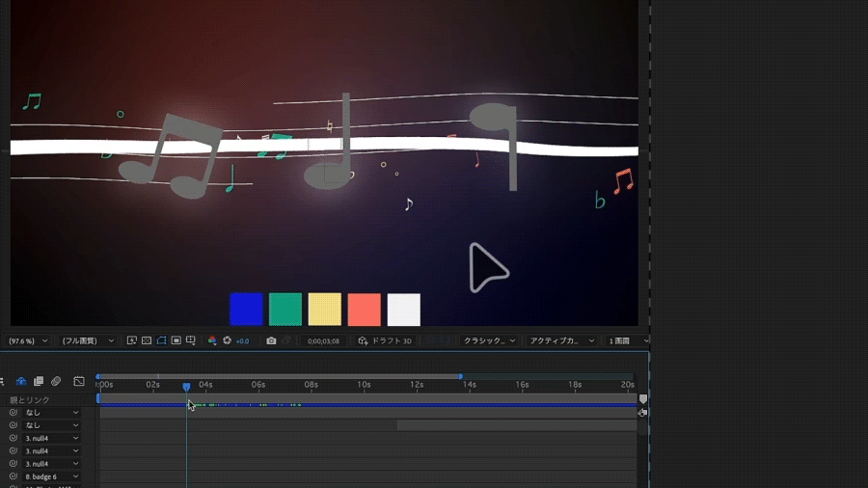This screenshot has width=868, height=488.
Task: Select the thick white staff line shape
Action: (324, 147)
